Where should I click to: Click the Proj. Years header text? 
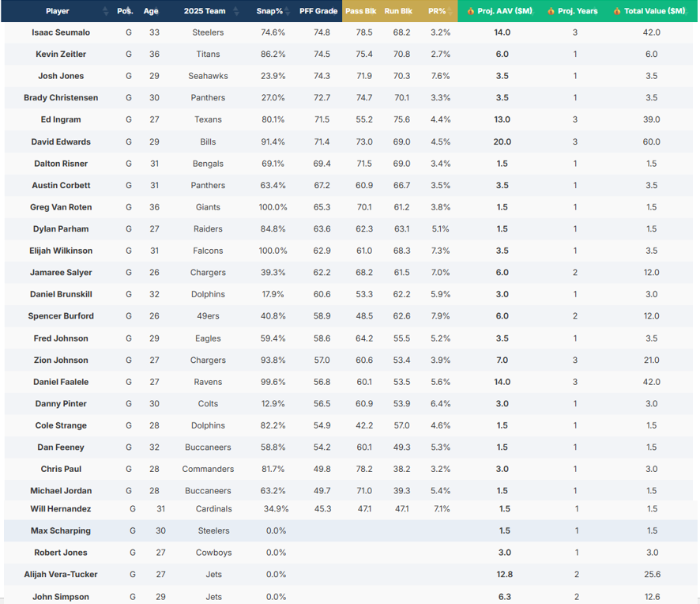pyautogui.click(x=578, y=11)
